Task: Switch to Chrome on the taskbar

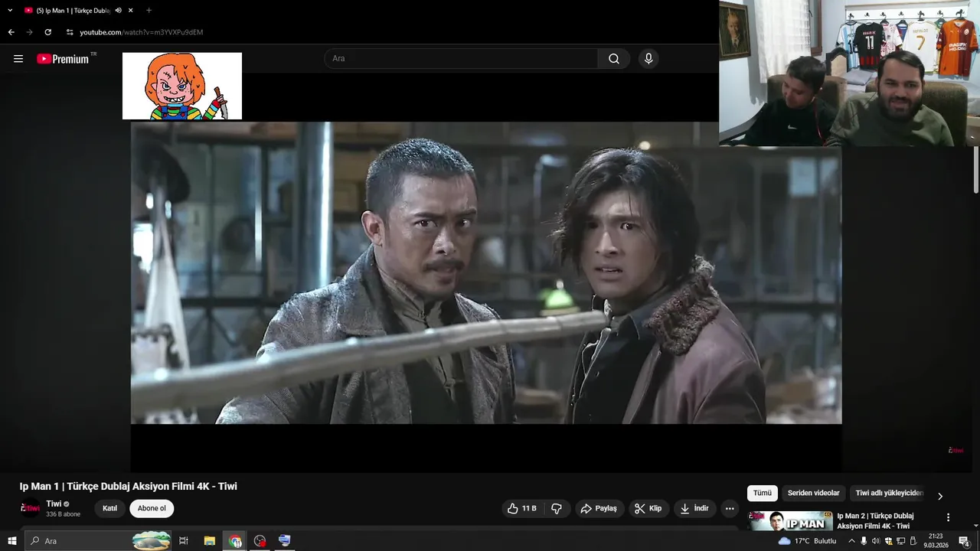Action: click(235, 541)
